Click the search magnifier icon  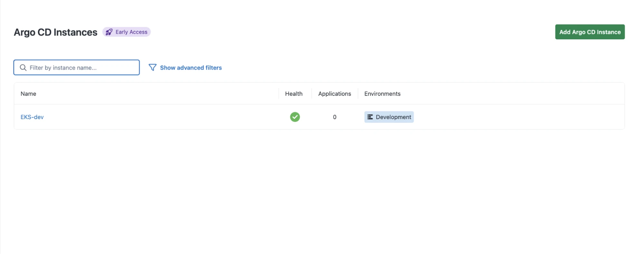23,67
